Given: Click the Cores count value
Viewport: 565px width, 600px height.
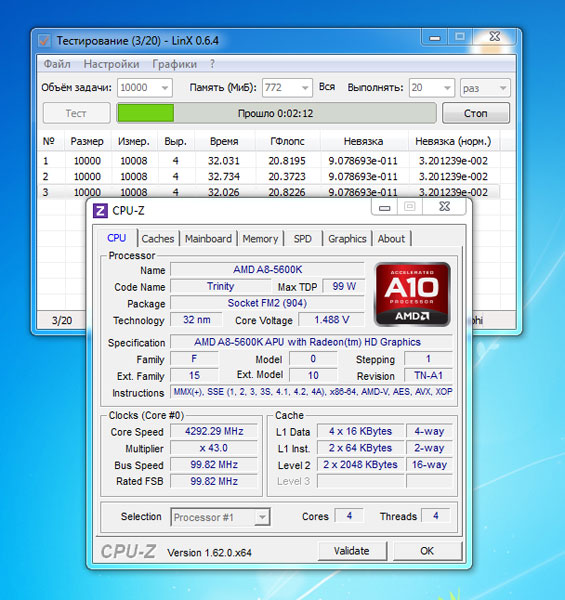Looking at the screenshot, I should (x=349, y=516).
